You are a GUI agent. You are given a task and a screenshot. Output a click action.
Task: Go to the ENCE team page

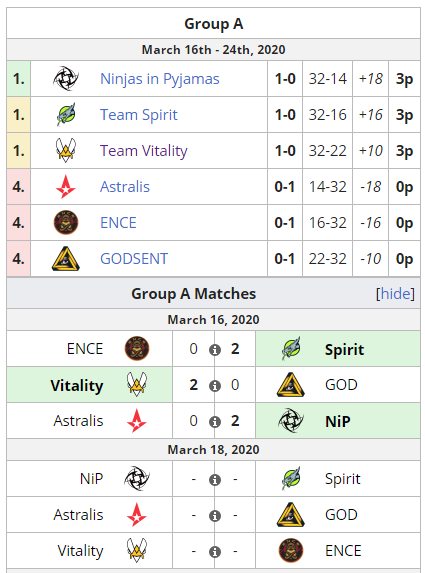(x=118, y=223)
